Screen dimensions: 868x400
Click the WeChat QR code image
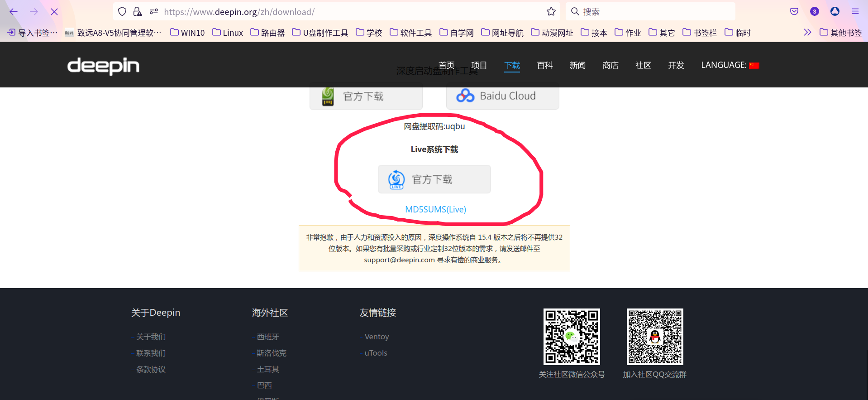point(572,337)
